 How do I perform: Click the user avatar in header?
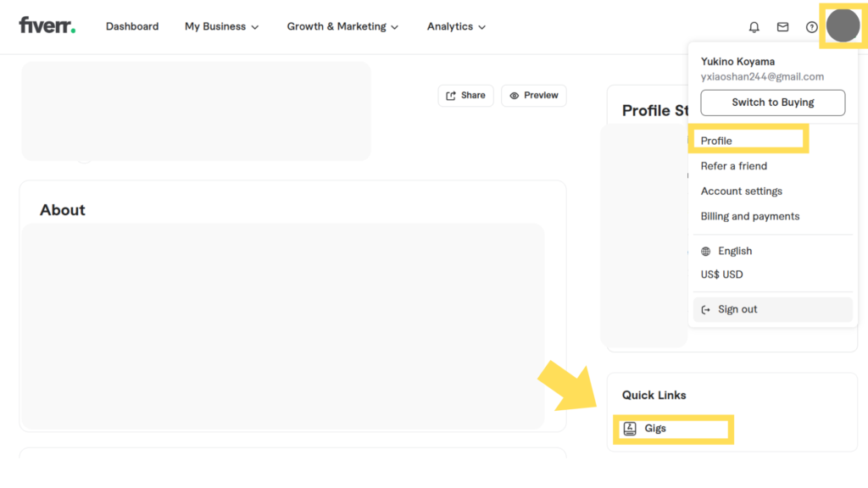pyautogui.click(x=843, y=25)
